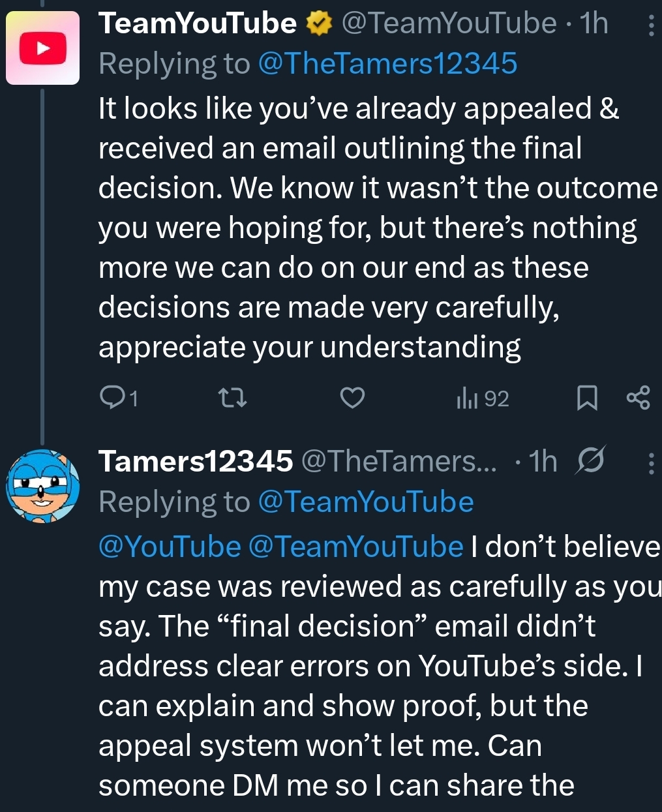The image size is (662, 812).
Task: Click the TeamYouTube display name
Action: [x=198, y=24]
